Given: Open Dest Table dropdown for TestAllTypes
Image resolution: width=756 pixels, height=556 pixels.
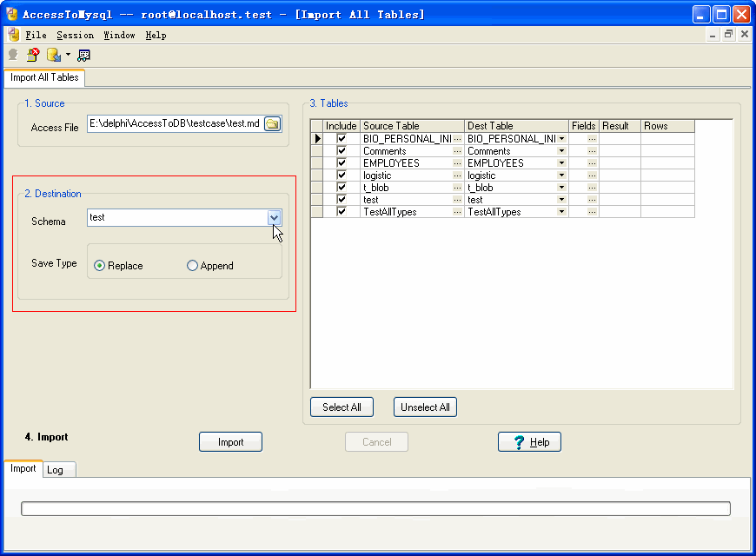Looking at the screenshot, I should pos(561,212).
